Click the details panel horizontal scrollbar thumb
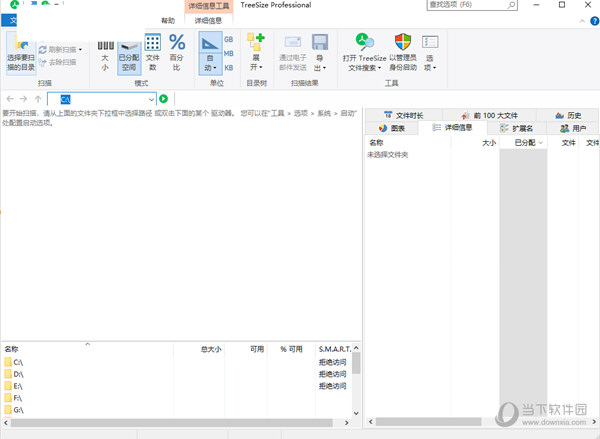Viewport: 600px width, 439px height. [x=428, y=421]
